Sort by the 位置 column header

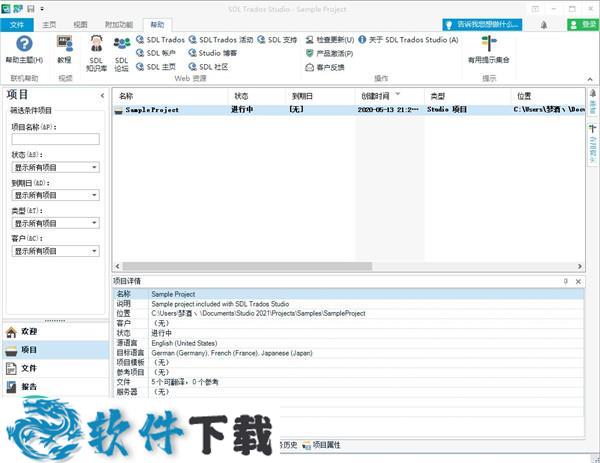[x=548, y=96]
